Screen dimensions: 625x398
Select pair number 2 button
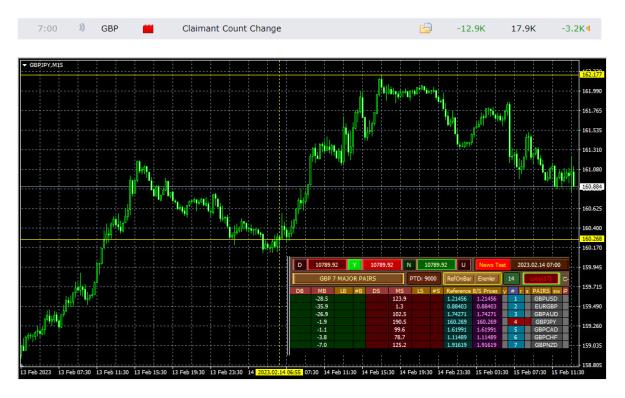point(515,306)
